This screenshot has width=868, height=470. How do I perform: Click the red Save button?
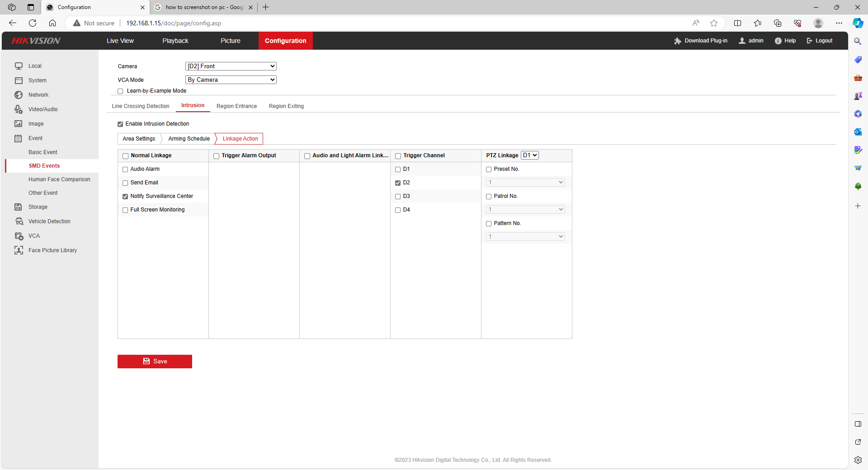tap(155, 362)
